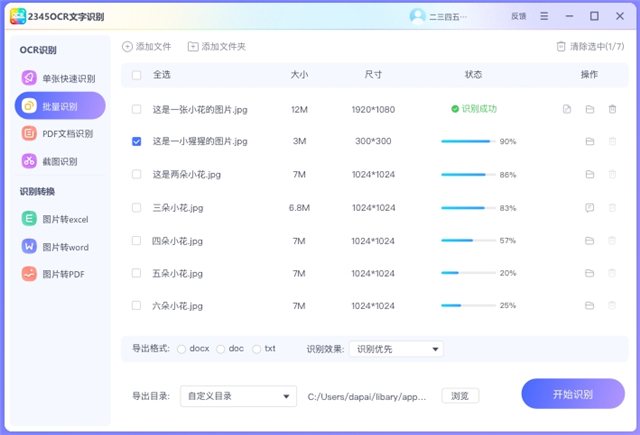Open 图片转word conversion tool
Viewport: 640px width, 435px height.
(59, 246)
